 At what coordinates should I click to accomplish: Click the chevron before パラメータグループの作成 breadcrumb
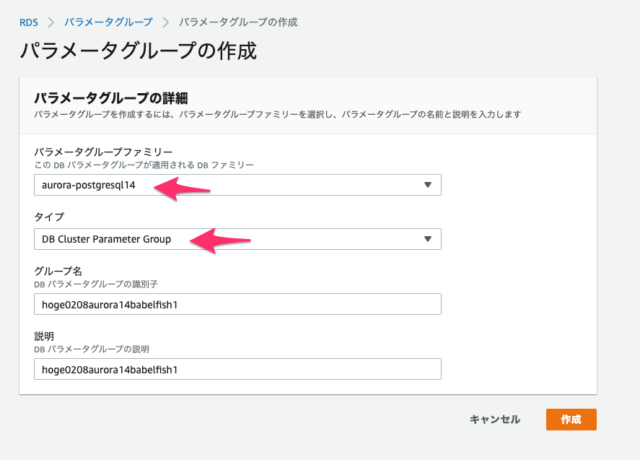165,22
